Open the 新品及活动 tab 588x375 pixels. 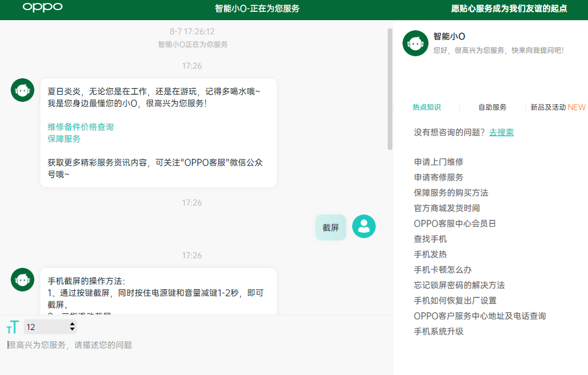click(x=557, y=107)
